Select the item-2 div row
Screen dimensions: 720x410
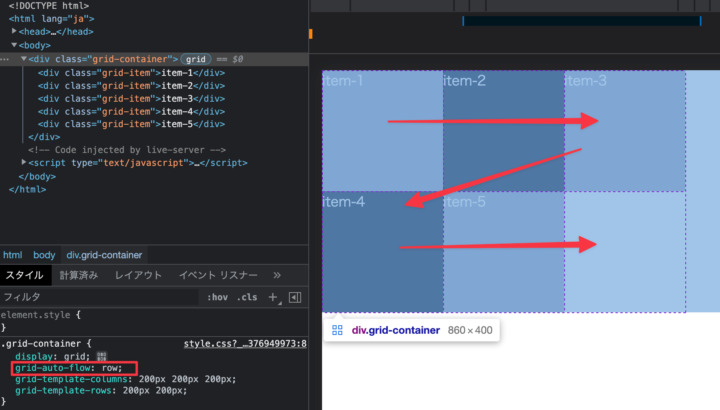131,85
